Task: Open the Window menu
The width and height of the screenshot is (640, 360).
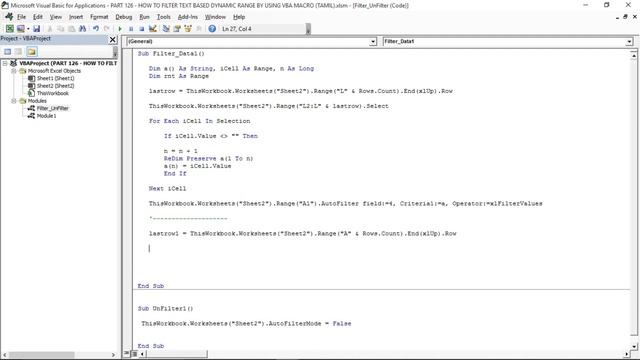Action: point(215,17)
